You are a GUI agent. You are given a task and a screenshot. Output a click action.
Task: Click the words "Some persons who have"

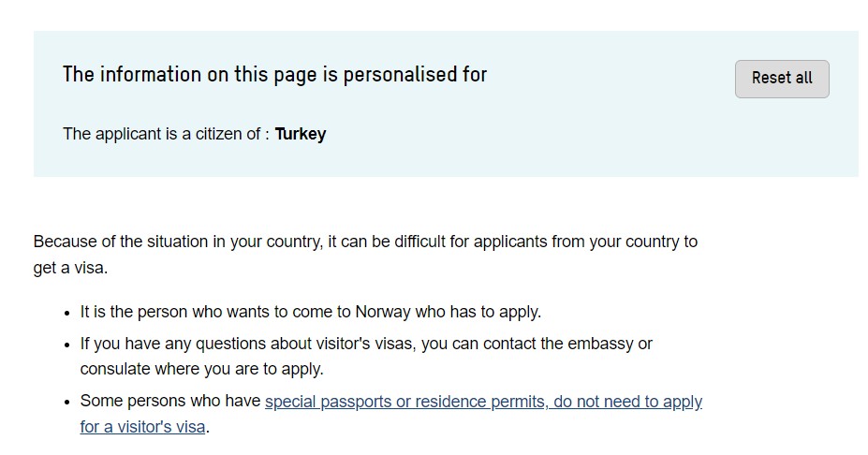169,402
